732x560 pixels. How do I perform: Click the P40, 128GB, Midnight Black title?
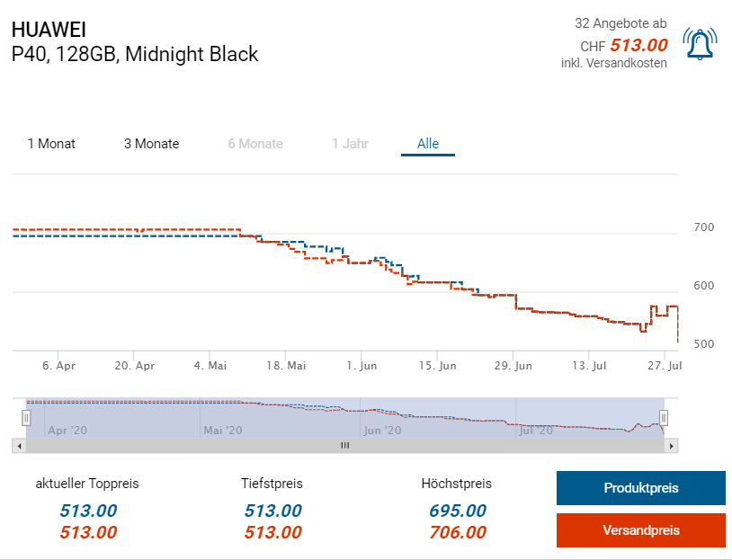(135, 54)
